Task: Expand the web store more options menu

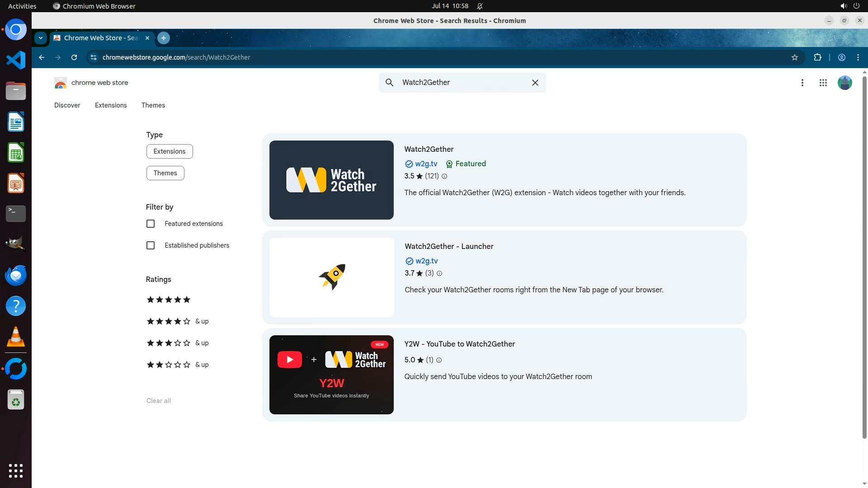Action: [802, 83]
